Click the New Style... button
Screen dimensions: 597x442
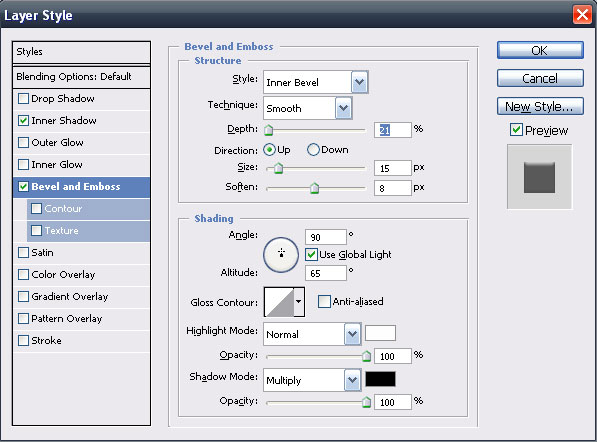[540, 106]
